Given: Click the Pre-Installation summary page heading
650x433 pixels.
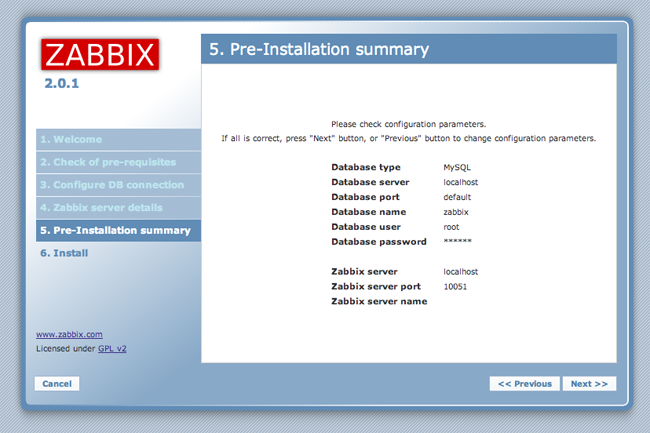Looking at the screenshot, I should (320, 49).
